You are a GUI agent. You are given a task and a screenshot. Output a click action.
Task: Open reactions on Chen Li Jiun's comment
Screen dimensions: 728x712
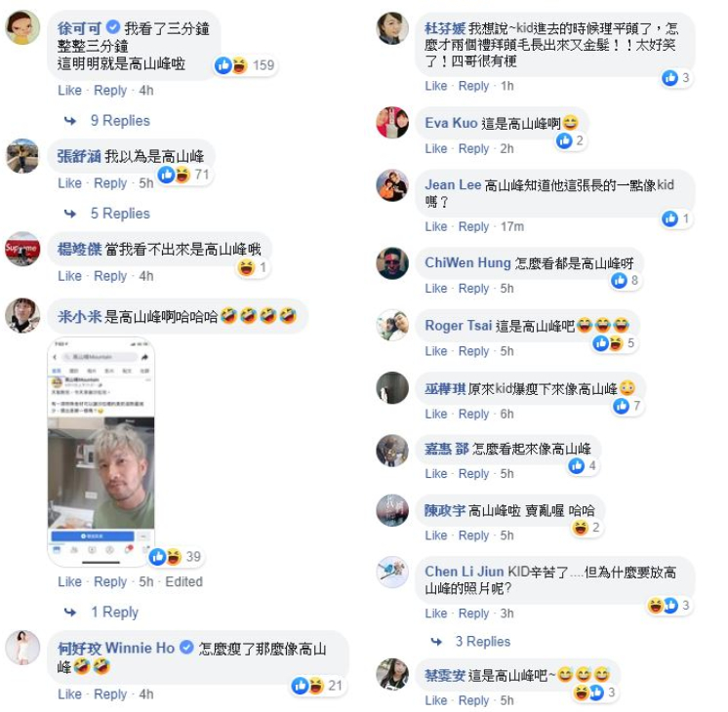coord(669,606)
